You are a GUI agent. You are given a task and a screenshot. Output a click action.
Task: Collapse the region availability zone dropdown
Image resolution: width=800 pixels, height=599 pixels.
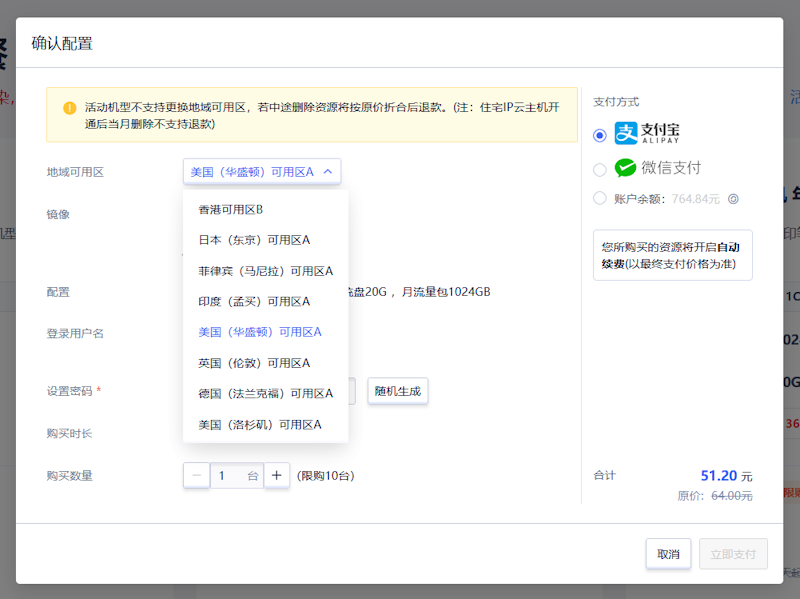(x=329, y=171)
